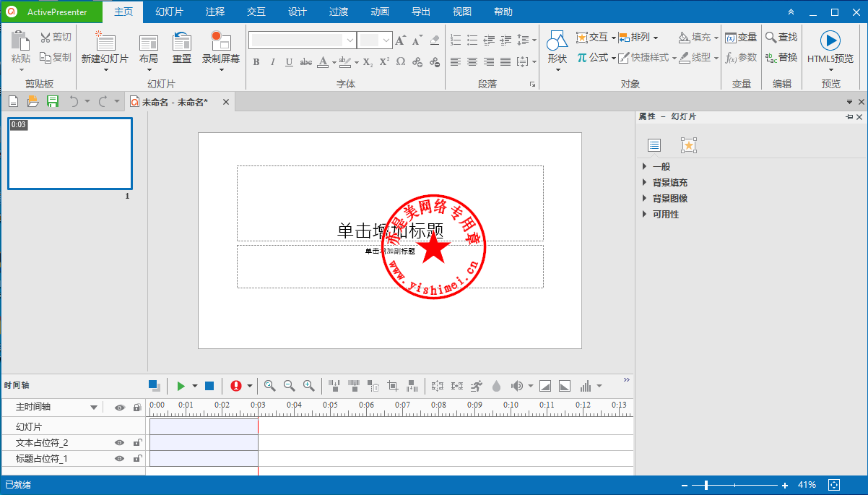Open the 主时间轴 timeline selector dropdown
Screen dimensions: 868x495
(94, 408)
